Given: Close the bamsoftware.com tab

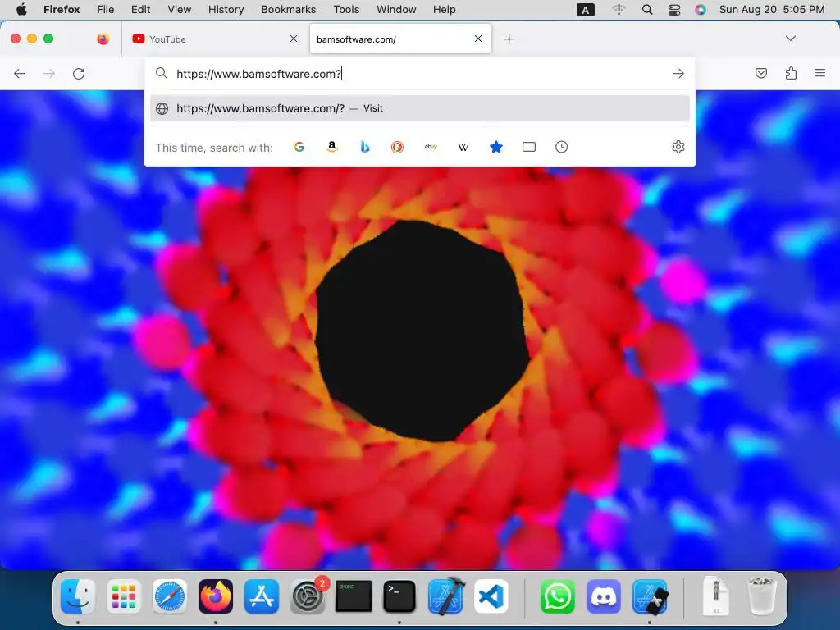Looking at the screenshot, I should 478,39.
